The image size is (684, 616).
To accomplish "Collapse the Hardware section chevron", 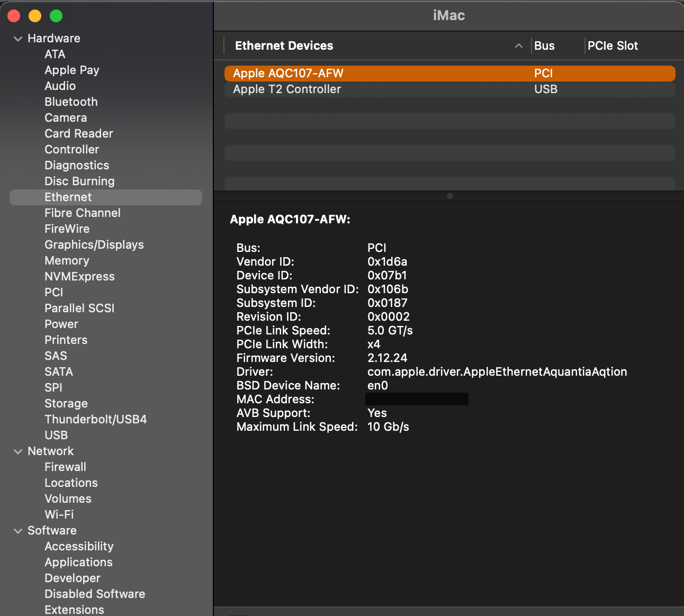I will [x=18, y=39].
